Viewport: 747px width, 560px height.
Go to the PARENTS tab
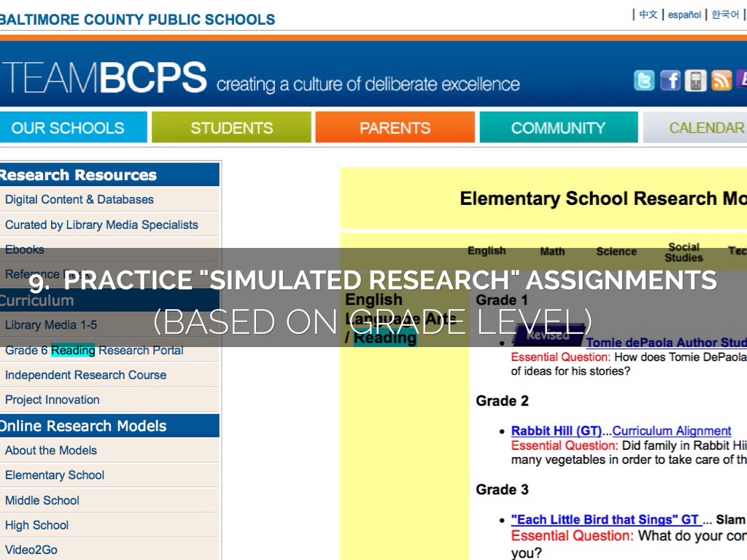(395, 128)
